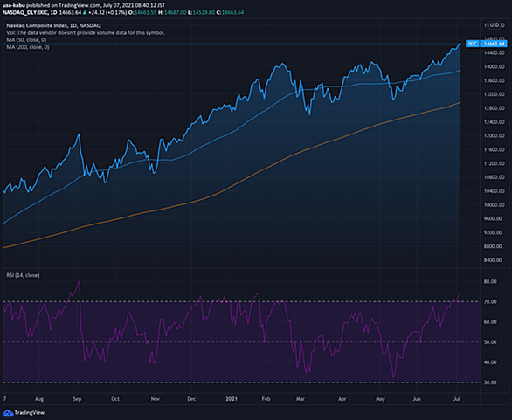Click the 2021 marker on time axis
512x420 pixels.
tap(232, 399)
